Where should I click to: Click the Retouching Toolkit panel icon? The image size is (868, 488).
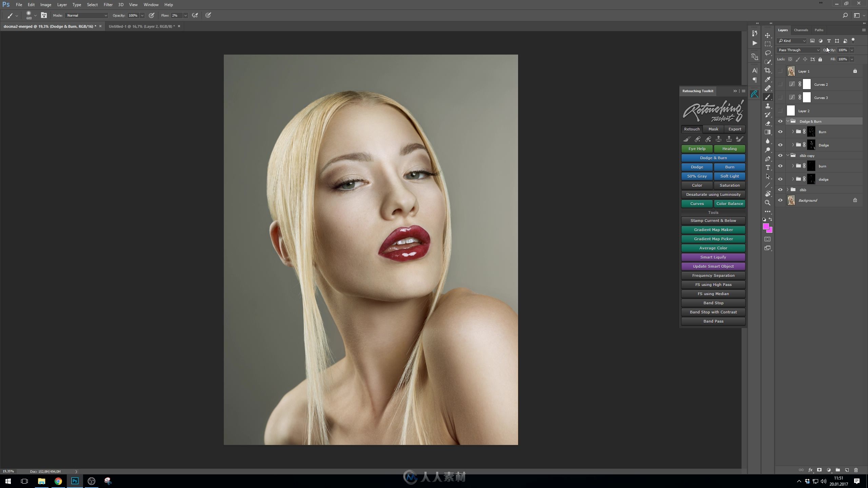754,94
